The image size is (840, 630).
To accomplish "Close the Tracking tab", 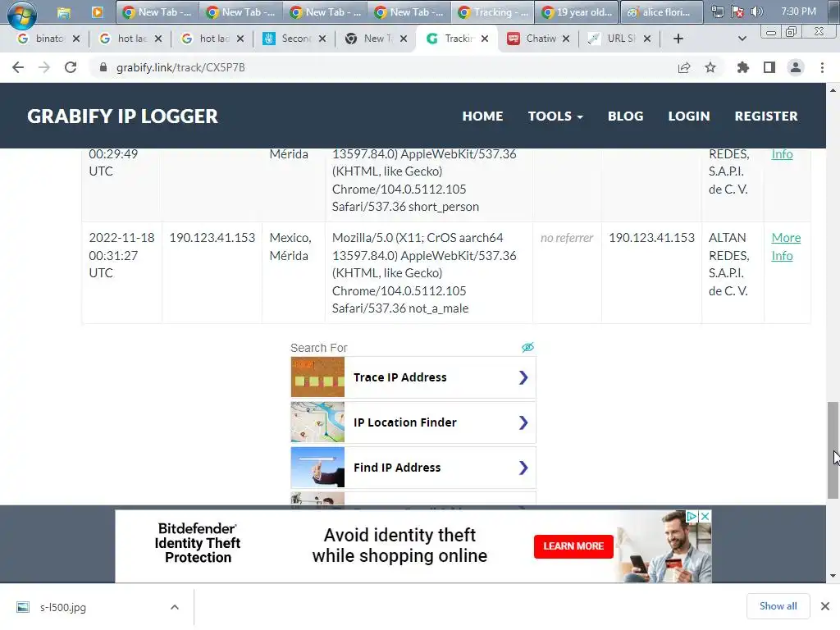I will click(484, 39).
